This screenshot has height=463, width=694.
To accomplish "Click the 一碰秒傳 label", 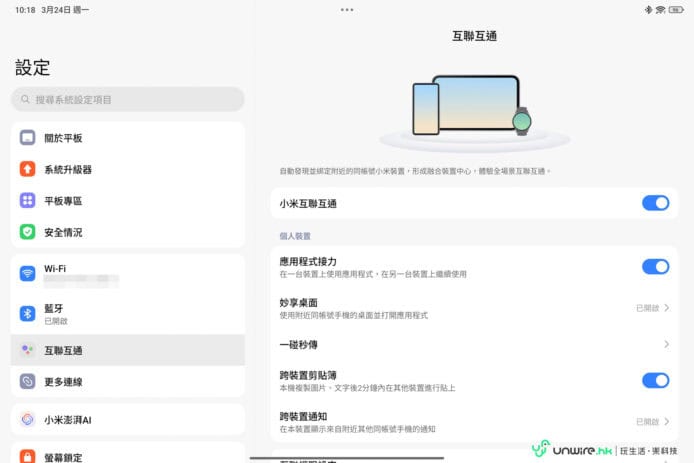I will pyautogui.click(x=299, y=344).
